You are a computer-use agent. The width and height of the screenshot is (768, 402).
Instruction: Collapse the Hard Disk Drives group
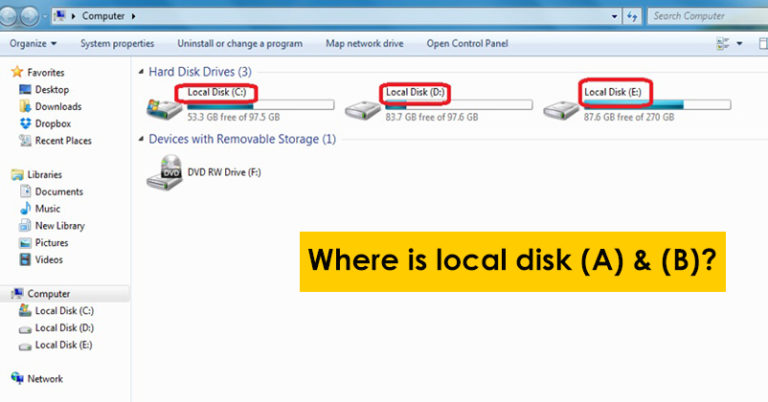[140, 73]
